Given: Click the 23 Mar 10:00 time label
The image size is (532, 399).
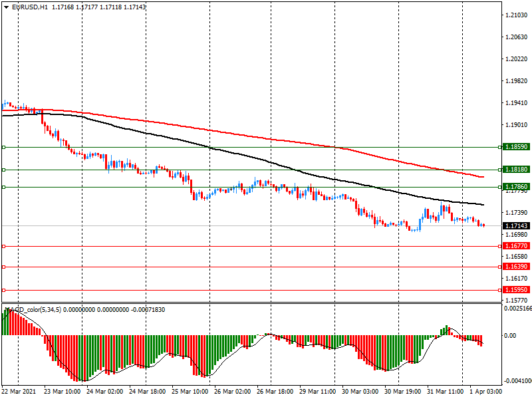Looking at the screenshot, I should (62, 391).
